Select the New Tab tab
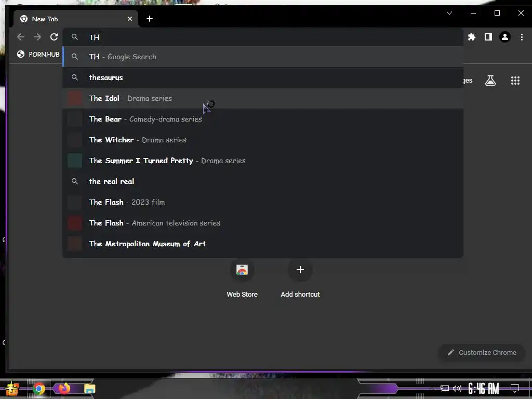 [x=76, y=19]
